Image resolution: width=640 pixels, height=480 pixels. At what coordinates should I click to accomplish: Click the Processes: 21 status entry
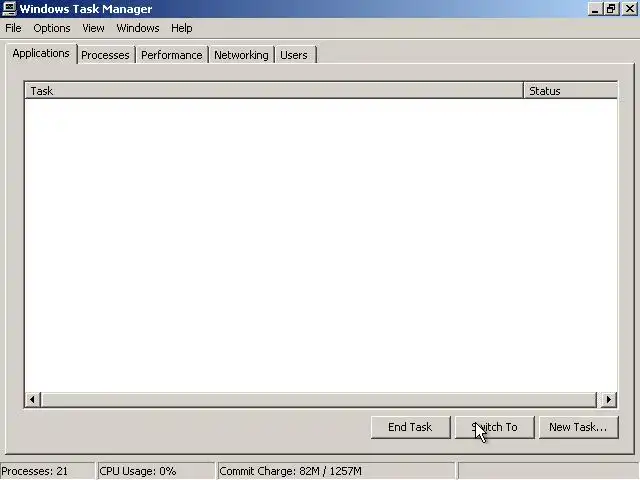click(47, 471)
